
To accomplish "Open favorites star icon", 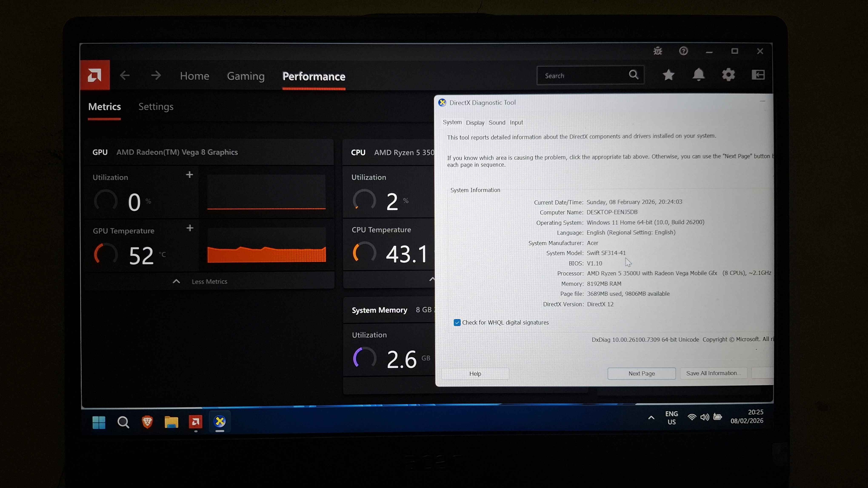I will 668,75.
